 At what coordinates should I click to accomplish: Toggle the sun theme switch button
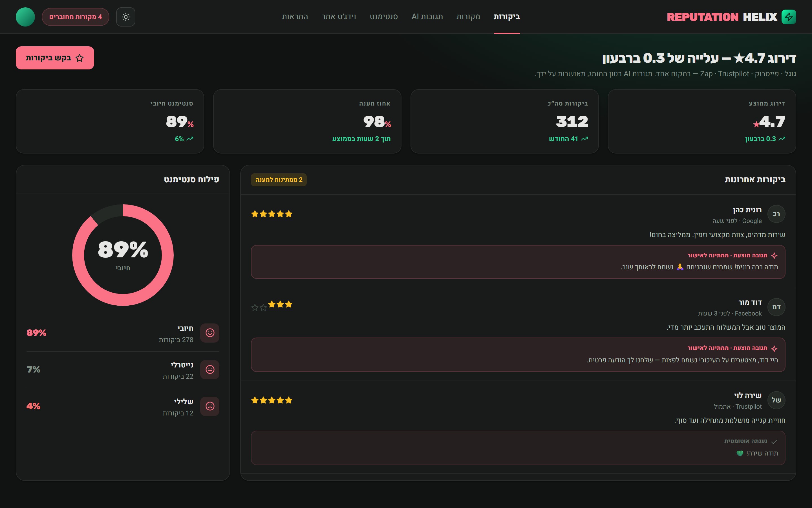click(125, 17)
